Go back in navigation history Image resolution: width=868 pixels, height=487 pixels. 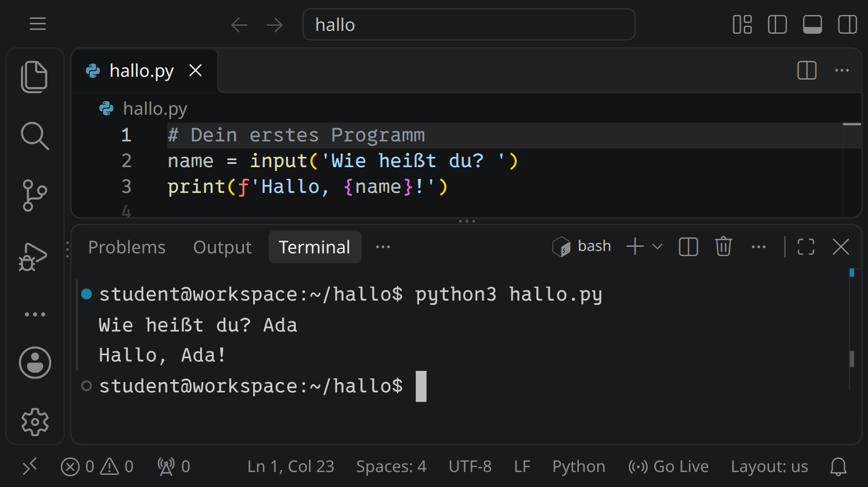pyautogui.click(x=239, y=25)
